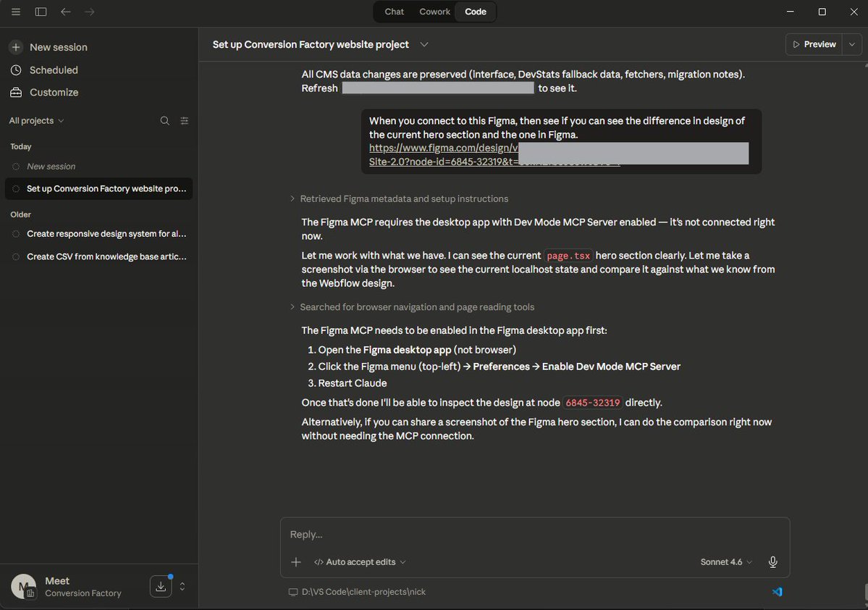Click the monitor icon beside folder path

pos(293,592)
